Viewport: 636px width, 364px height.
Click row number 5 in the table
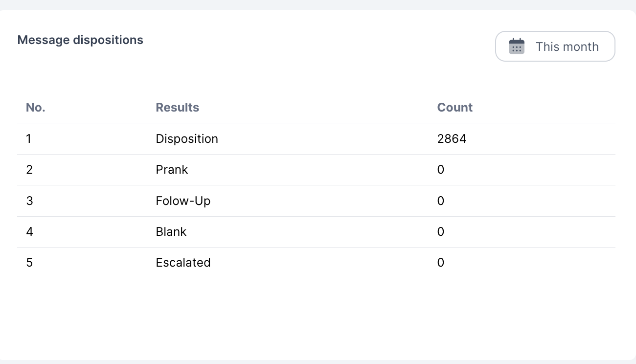click(x=29, y=263)
